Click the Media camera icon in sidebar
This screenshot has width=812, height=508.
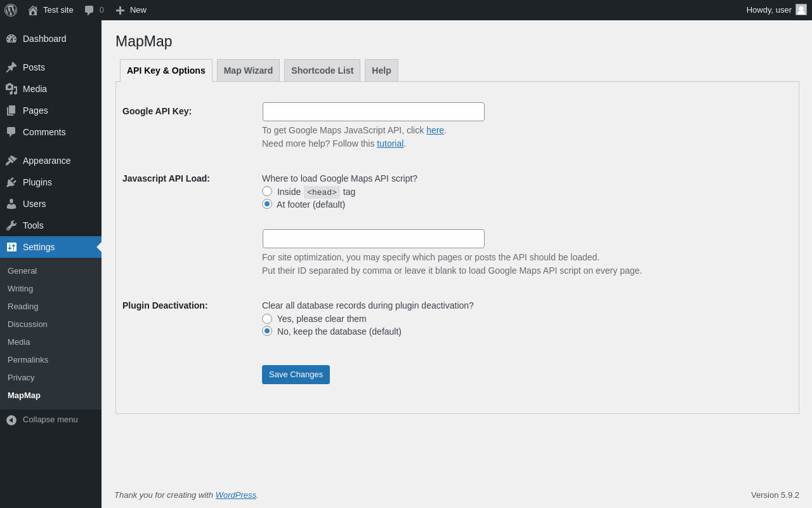click(11, 89)
